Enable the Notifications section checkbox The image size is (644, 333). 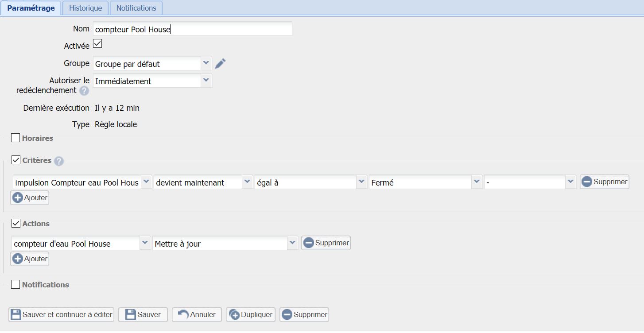point(16,284)
